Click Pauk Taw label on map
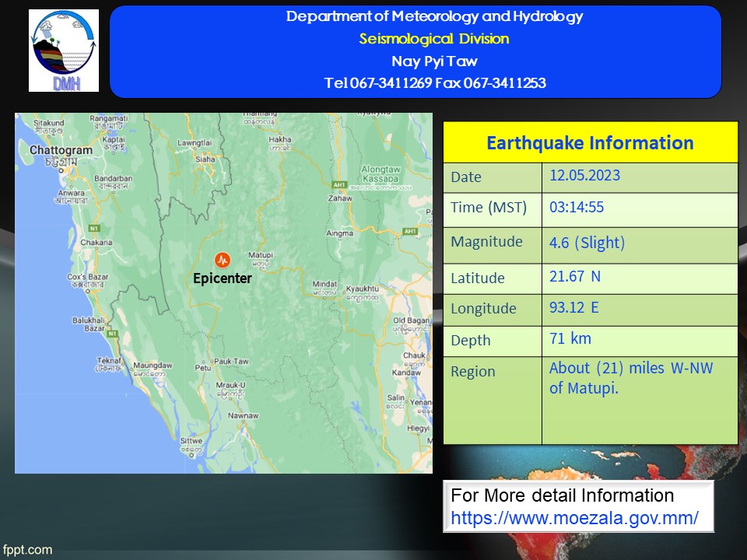747x560 pixels. pos(232,361)
